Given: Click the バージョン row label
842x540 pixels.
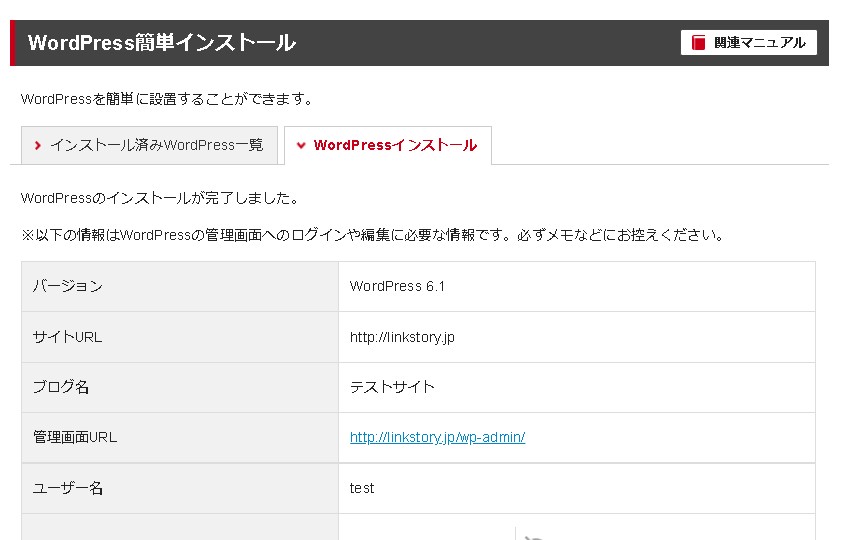Looking at the screenshot, I should (x=67, y=286).
